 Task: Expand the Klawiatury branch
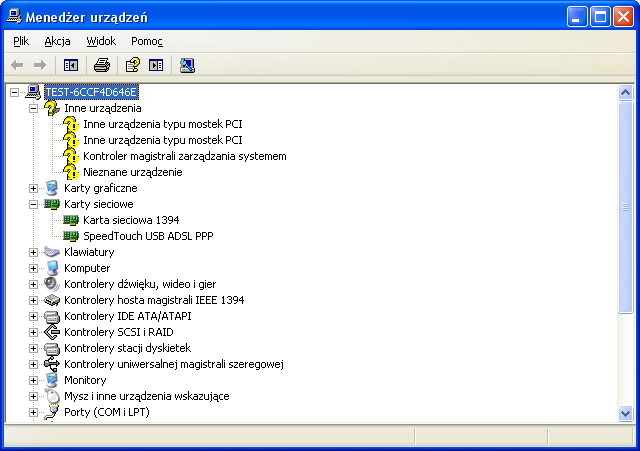click(33, 252)
